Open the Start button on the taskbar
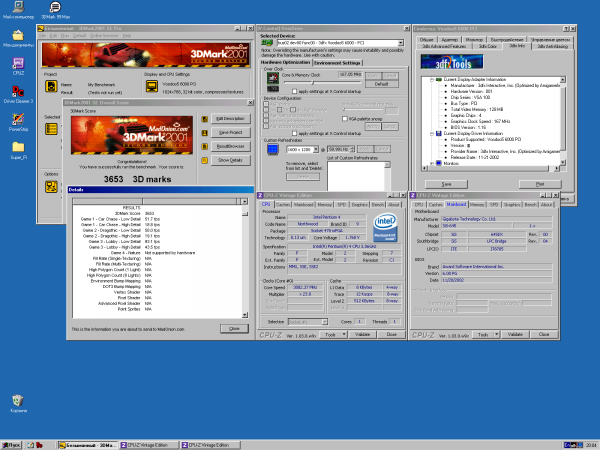This screenshot has width=600, height=450. tap(11, 445)
